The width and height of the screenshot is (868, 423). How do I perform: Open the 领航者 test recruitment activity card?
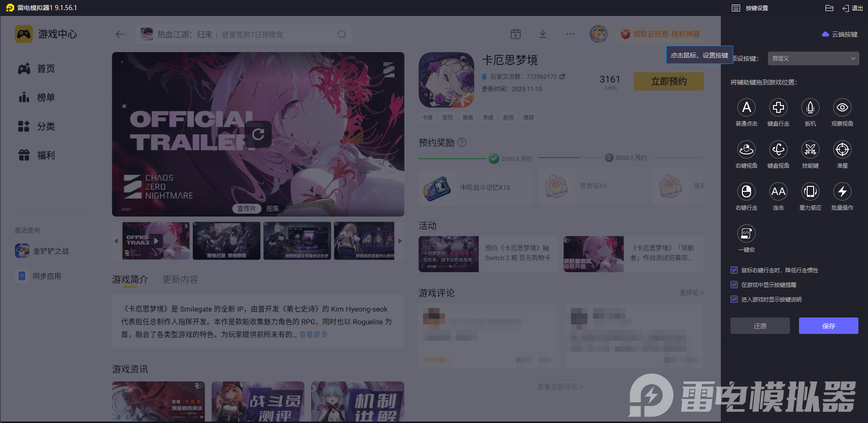tap(634, 254)
